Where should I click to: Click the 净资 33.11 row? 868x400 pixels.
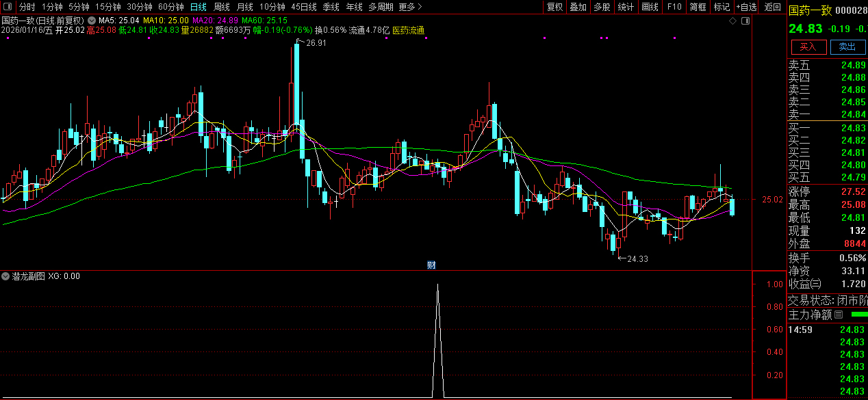[x=827, y=271]
